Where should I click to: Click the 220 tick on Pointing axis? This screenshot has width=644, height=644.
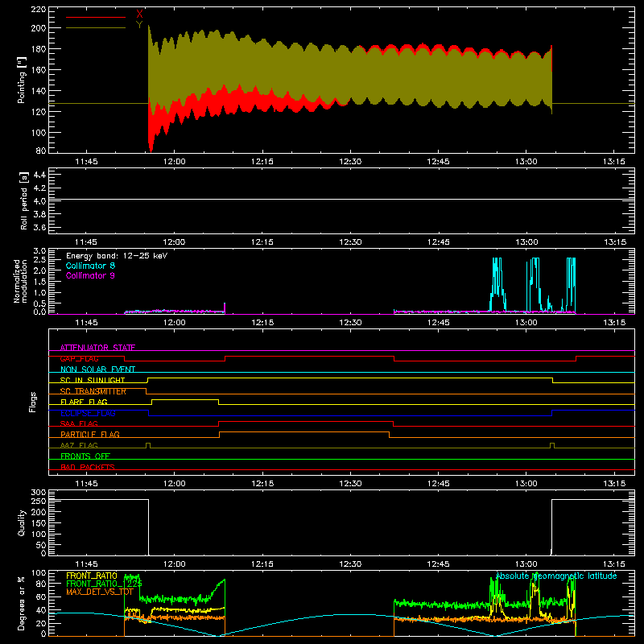38,9
